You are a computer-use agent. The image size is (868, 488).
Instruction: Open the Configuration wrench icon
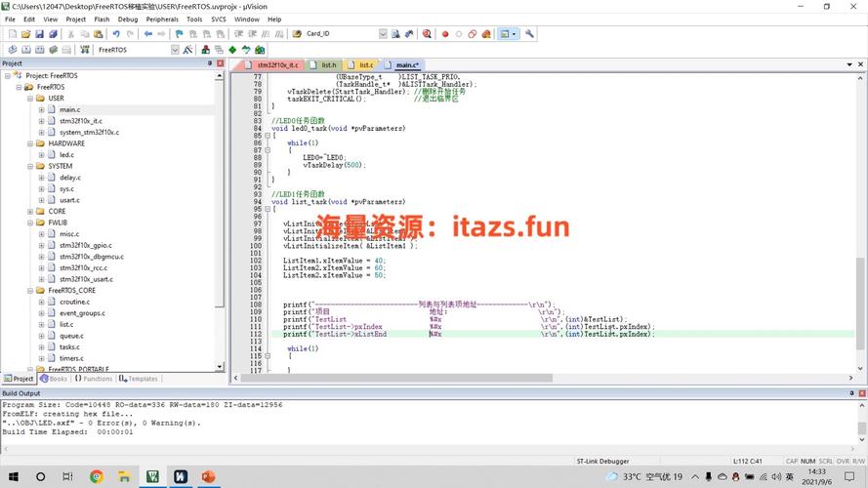coord(530,34)
